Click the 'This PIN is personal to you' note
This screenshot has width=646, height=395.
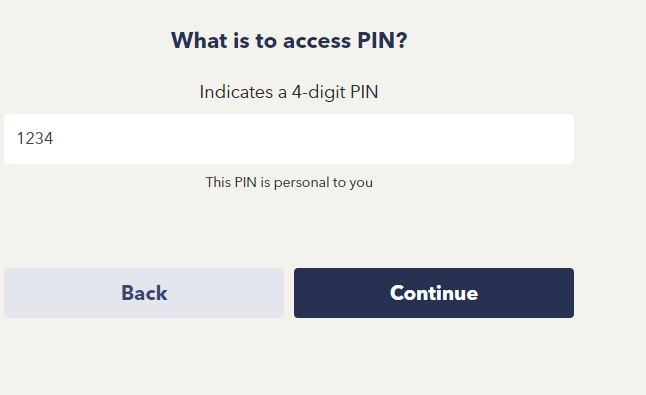pos(289,182)
